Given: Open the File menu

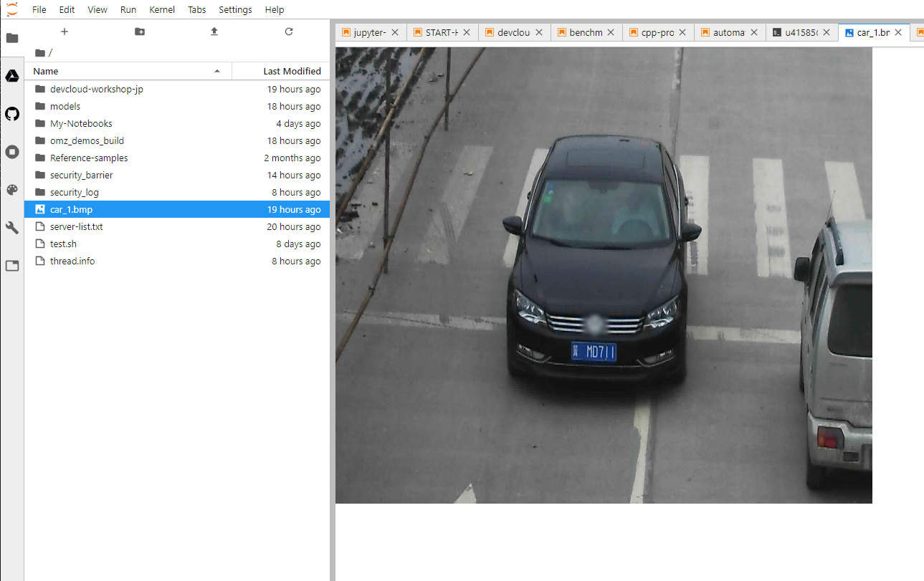Looking at the screenshot, I should point(39,9).
